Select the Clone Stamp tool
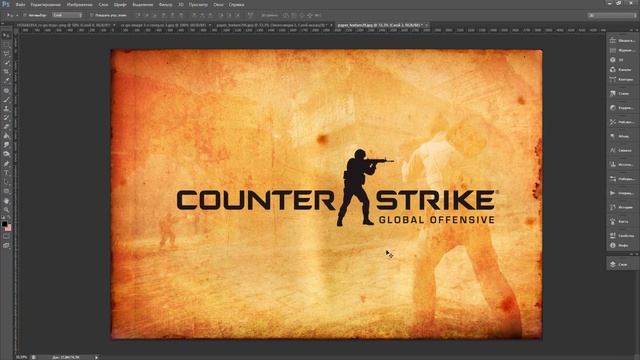 6,109
